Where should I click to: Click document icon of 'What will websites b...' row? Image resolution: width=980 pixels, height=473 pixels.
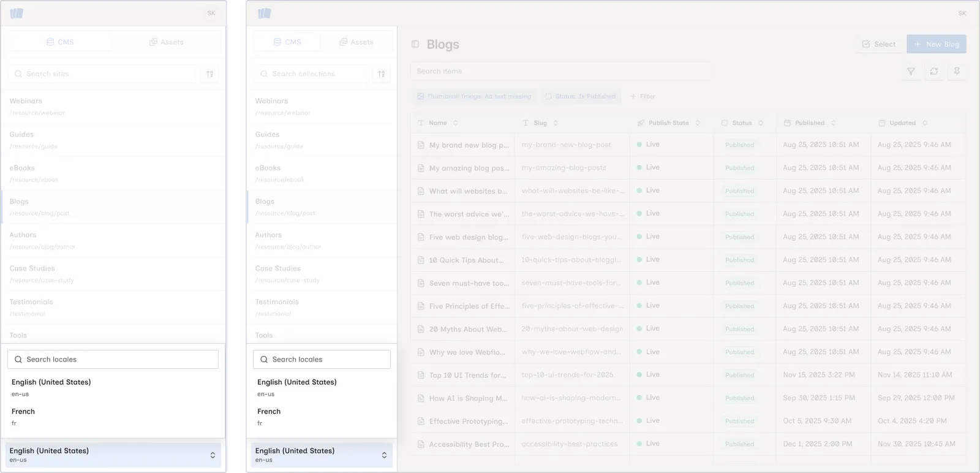point(421,191)
